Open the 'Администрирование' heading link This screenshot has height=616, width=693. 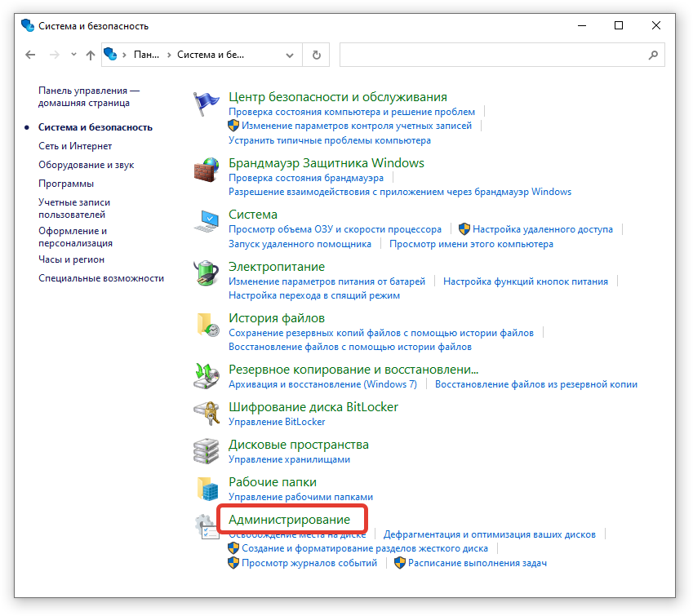pos(289,519)
